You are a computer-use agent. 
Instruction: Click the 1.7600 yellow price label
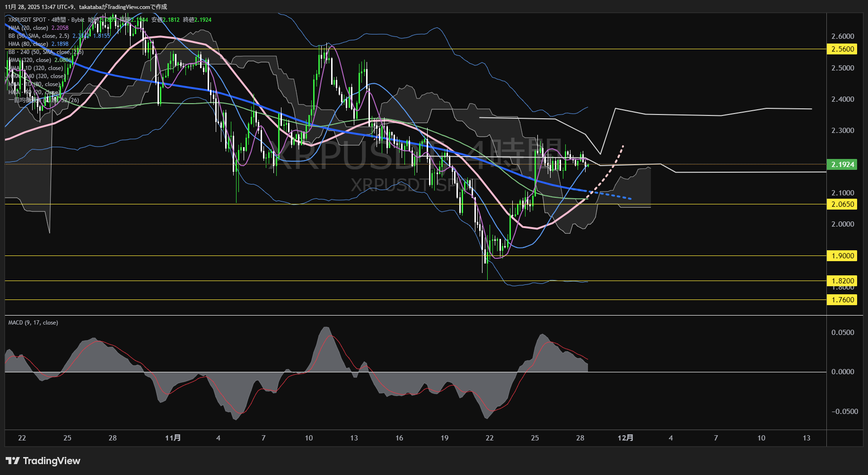click(x=842, y=300)
